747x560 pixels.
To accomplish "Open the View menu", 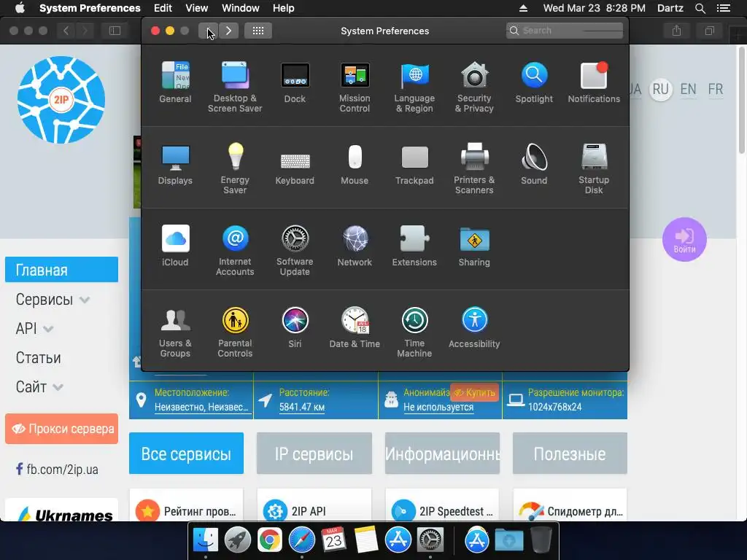I will click(197, 8).
